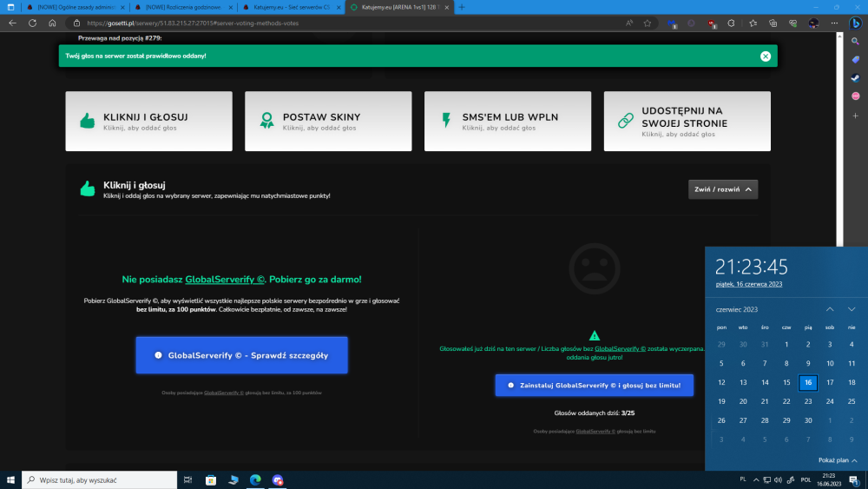Open tab actions menu in title bar

10,7
